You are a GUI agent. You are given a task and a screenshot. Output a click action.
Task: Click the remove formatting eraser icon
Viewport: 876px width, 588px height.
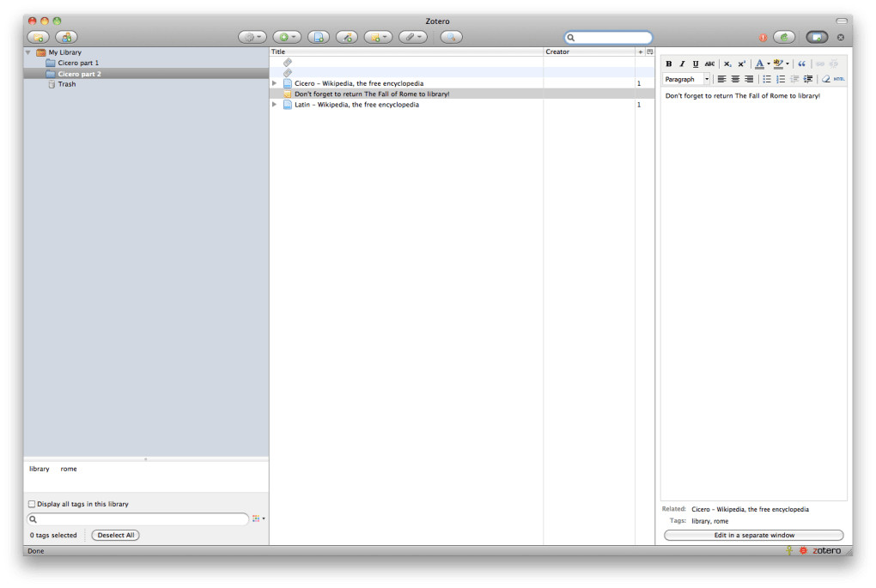(x=825, y=79)
